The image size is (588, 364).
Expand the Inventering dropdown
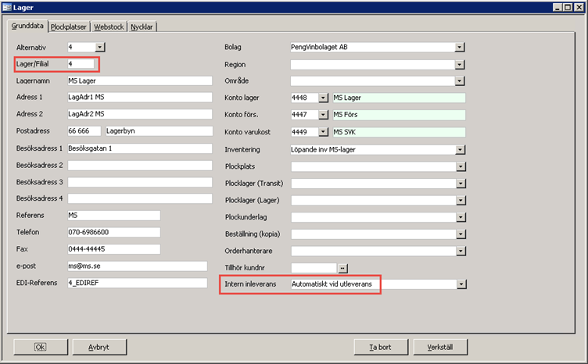[460, 149]
